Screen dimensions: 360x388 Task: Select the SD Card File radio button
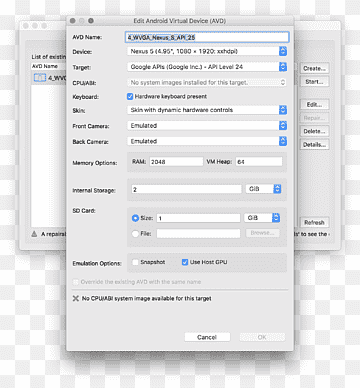coord(135,234)
